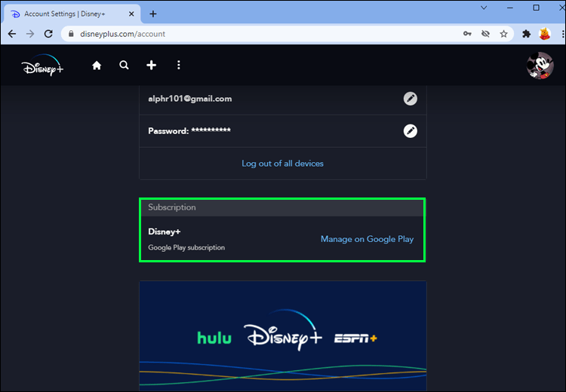Select the Account Settings | Disney+ tab

pyautogui.click(x=72, y=14)
